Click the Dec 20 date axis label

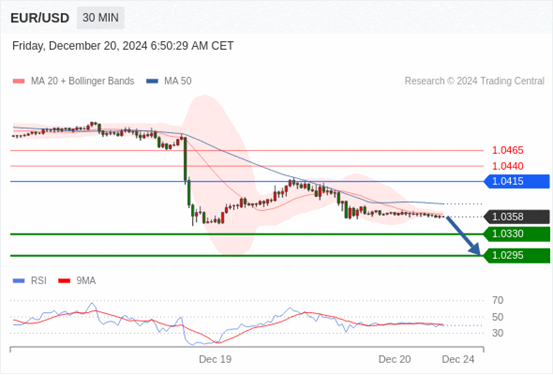tap(395, 359)
